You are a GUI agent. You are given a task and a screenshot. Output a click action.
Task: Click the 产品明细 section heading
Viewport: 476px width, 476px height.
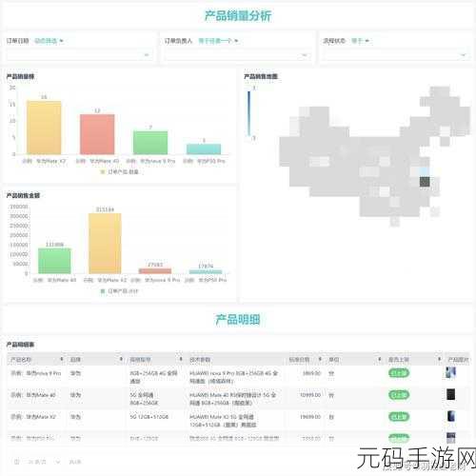[238, 319]
